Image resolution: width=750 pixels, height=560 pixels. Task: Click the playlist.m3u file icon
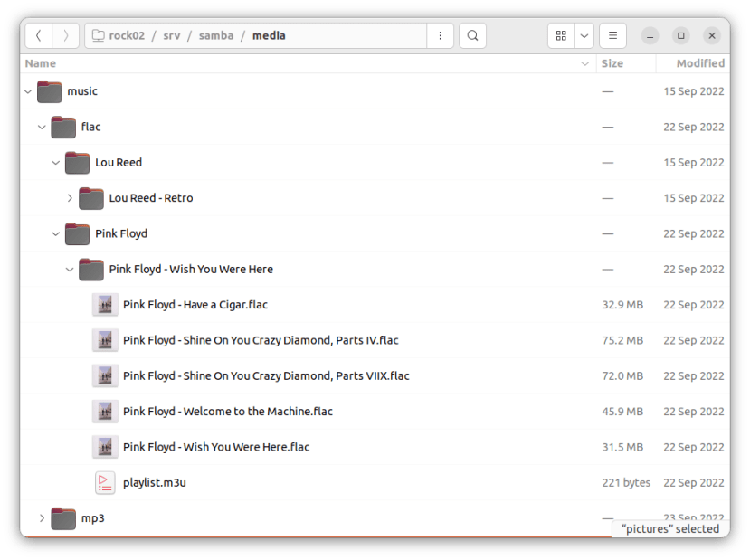click(x=105, y=482)
